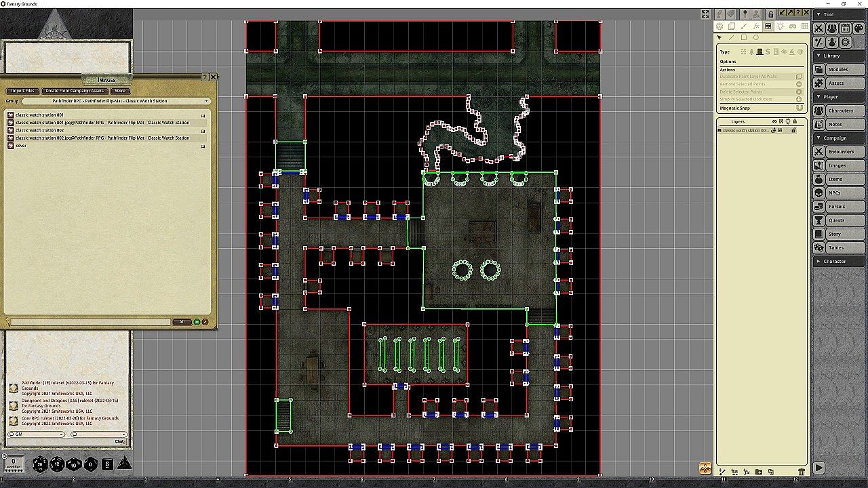
Task: Click Import Files in Images window
Action: (22, 91)
